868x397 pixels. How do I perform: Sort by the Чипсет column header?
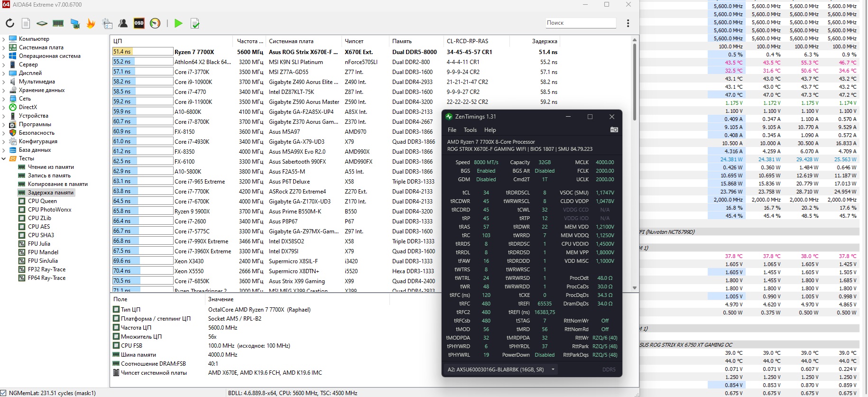pos(365,41)
